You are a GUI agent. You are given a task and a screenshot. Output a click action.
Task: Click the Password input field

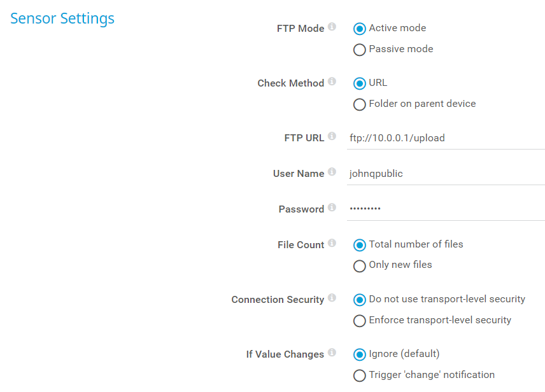(x=446, y=209)
